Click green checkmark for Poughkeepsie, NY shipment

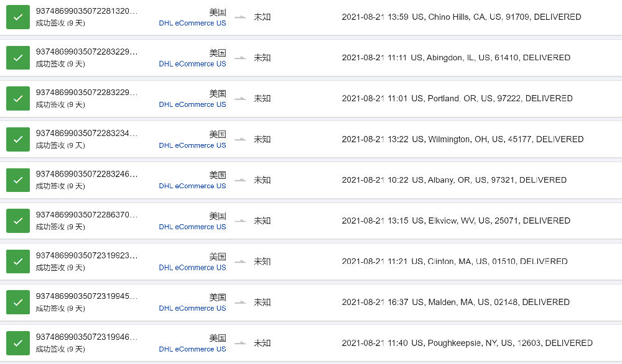(x=18, y=343)
